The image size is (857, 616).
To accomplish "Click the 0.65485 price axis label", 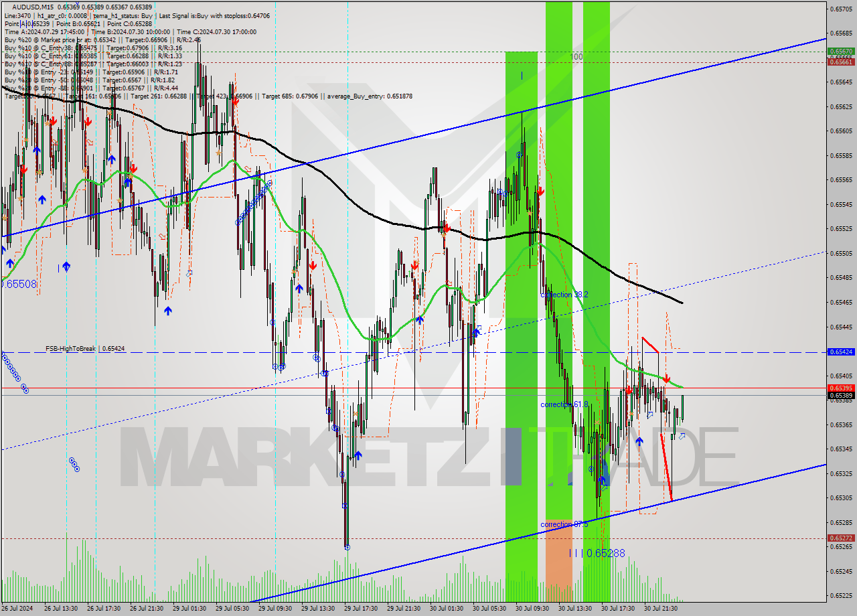I will click(x=841, y=277).
